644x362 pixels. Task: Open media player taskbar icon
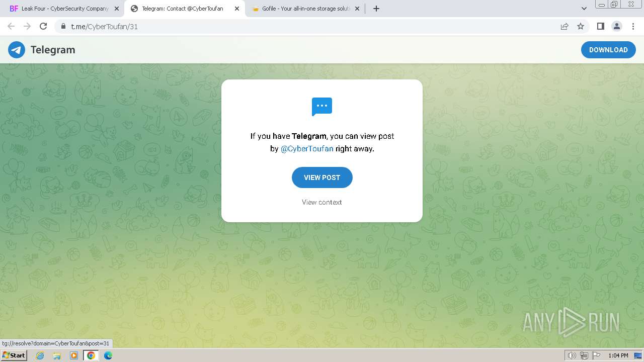click(x=74, y=355)
